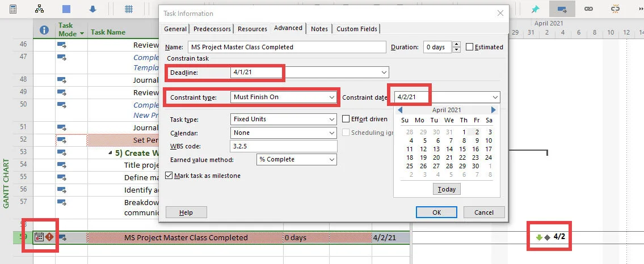Click the task mode icon in row 52
Viewport: 644px width, 264px height.
(62, 140)
